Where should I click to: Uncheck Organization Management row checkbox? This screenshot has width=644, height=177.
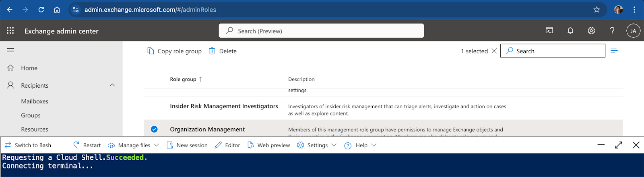(154, 129)
